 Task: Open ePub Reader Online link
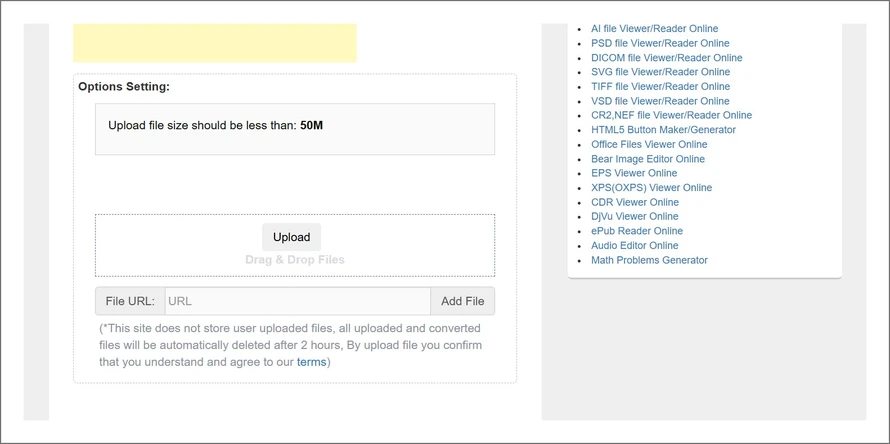click(x=637, y=231)
